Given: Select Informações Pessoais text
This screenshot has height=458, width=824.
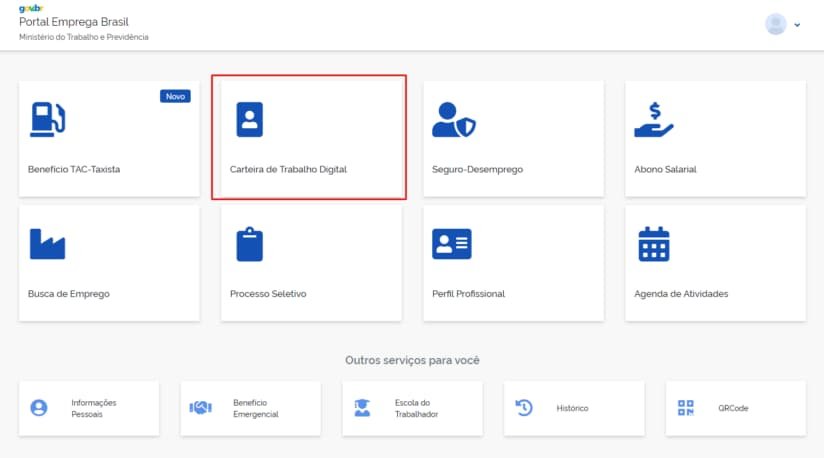Looking at the screenshot, I should pyautogui.click(x=94, y=408).
